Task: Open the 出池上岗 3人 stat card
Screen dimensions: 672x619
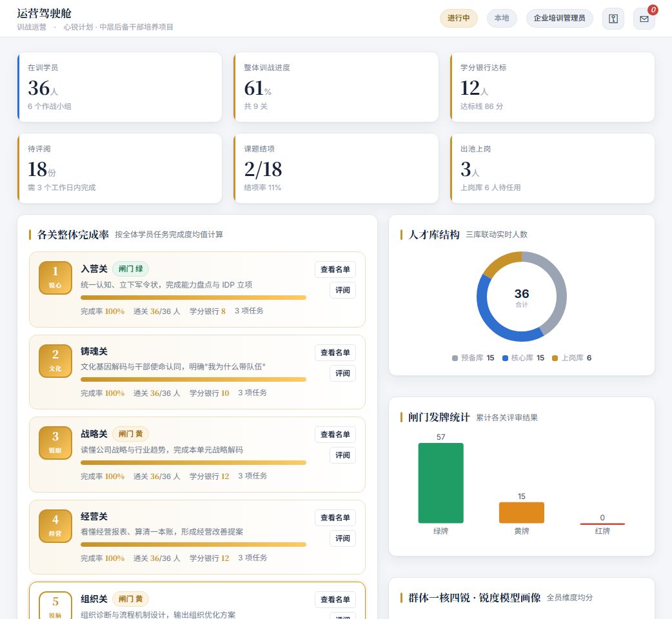Action: point(553,168)
